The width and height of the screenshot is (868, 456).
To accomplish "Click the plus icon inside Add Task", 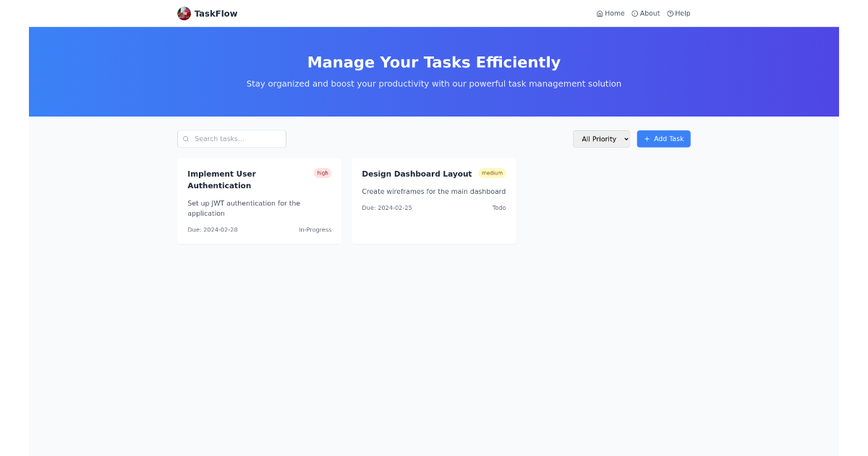I will pos(646,139).
